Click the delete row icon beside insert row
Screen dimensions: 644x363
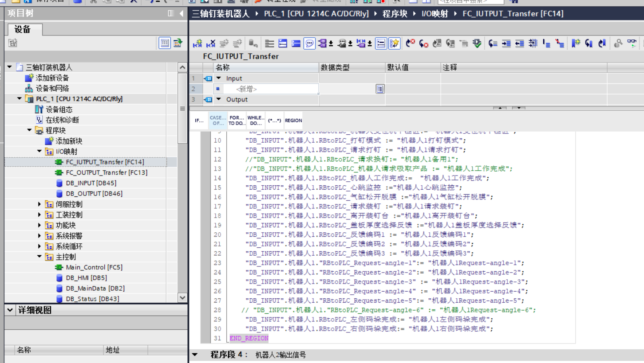(211, 43)
